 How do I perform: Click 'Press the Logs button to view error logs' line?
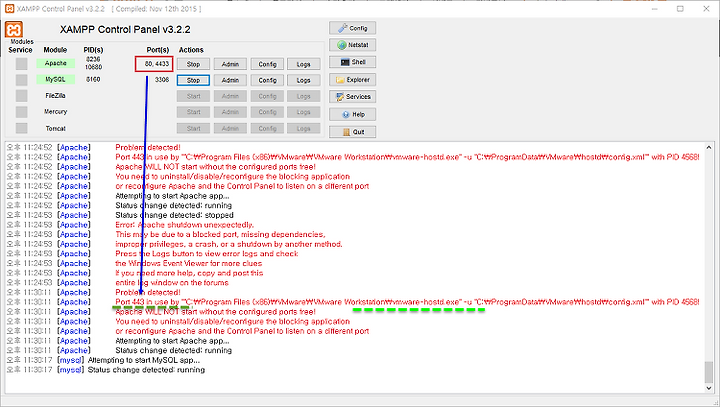[x=207, y=254]
